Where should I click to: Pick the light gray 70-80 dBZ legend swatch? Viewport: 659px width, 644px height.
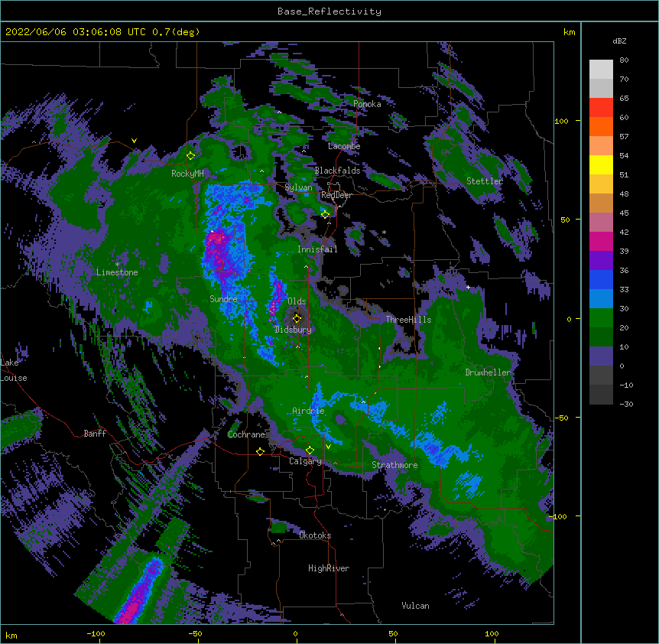point(601,70)
